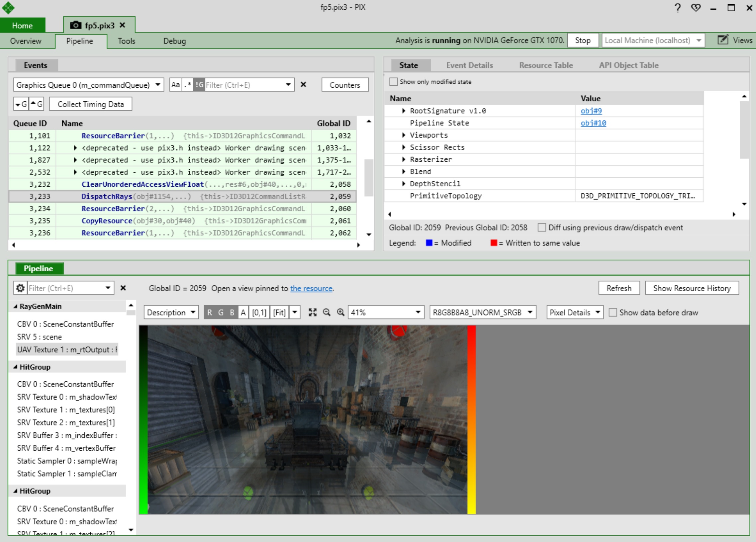Viewport: 756px width, 542px height.
Task: Toggle the regex filter icon
Action: tap(188, 85)
